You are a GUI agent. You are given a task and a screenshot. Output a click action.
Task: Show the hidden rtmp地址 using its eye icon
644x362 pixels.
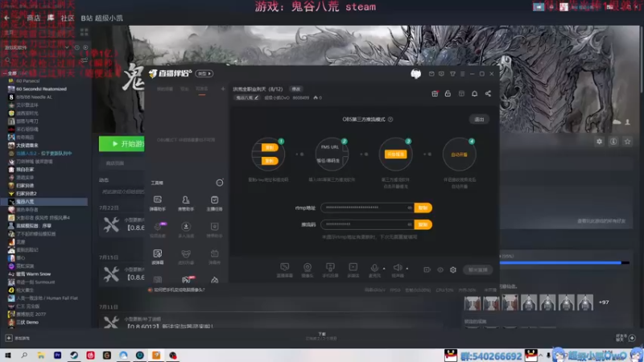[410, 208]
